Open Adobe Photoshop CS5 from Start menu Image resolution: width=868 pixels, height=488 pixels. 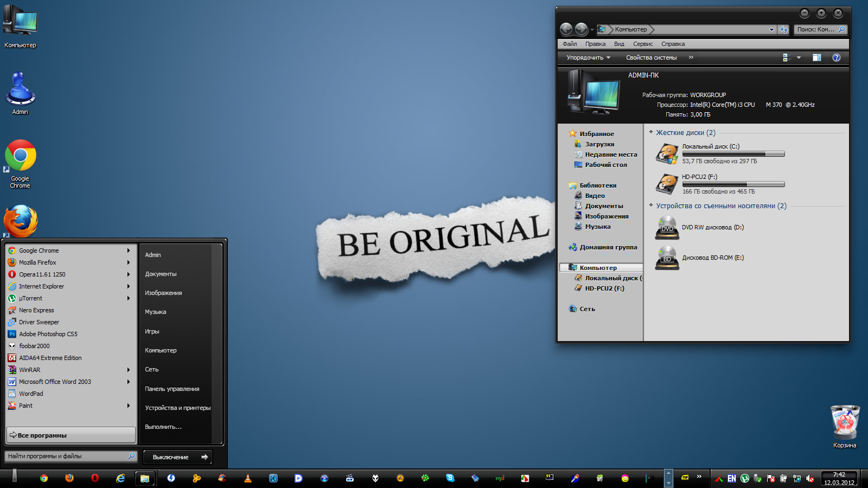click(x=48, y=334)
